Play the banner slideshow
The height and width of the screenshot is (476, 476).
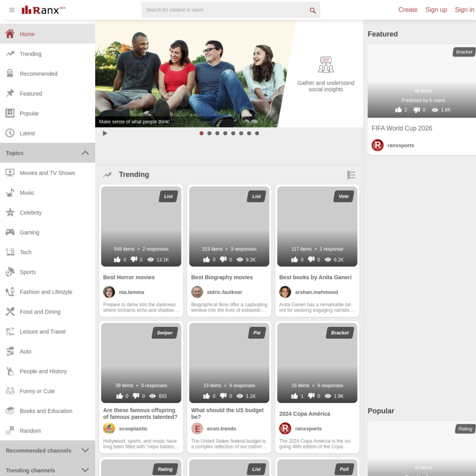[105, 133]
